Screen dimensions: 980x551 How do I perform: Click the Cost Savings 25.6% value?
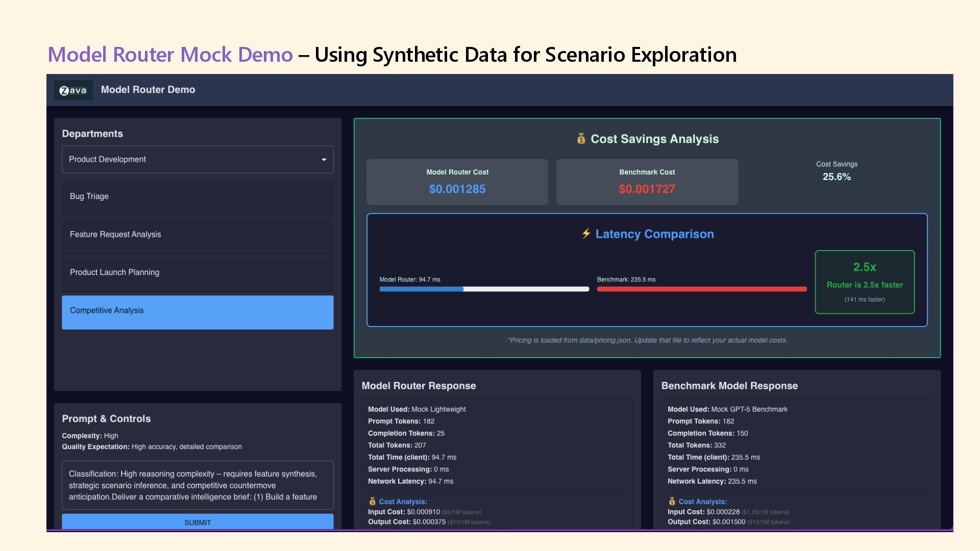point(836,177)
